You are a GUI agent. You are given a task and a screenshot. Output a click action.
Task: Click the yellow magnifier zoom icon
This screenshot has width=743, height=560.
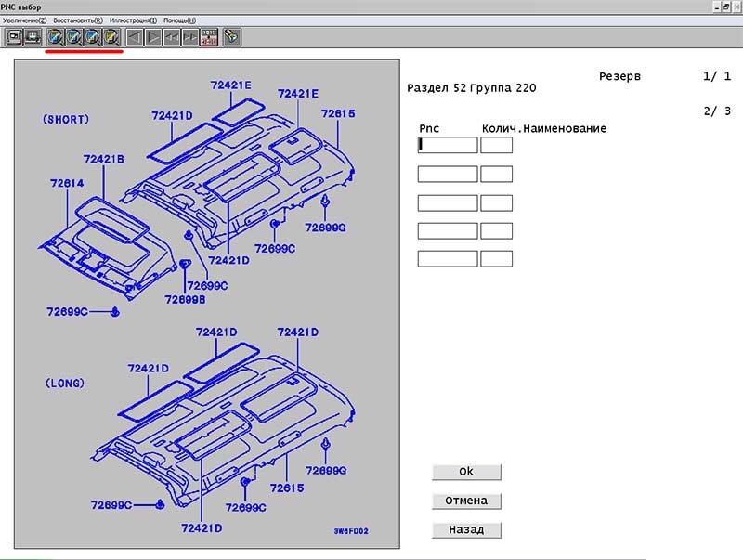point(111,37)
